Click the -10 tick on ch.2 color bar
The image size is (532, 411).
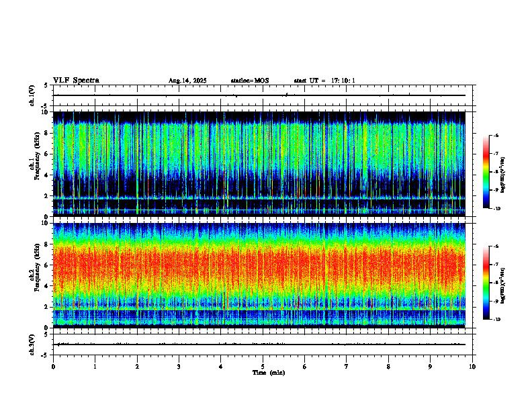click(496, 320)
